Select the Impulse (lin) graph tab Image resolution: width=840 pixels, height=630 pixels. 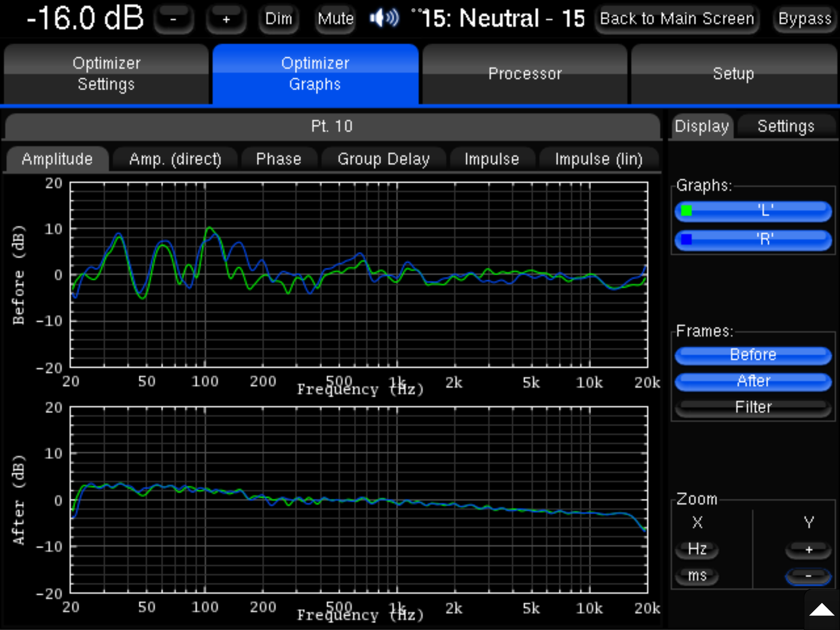598,159
